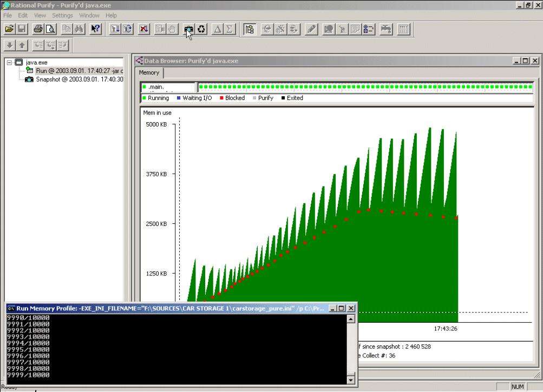Screen dimensions: 543x392
Task: Click scroll down arrow in Run Memory Profile console
Action: click(x=350, y=380)
